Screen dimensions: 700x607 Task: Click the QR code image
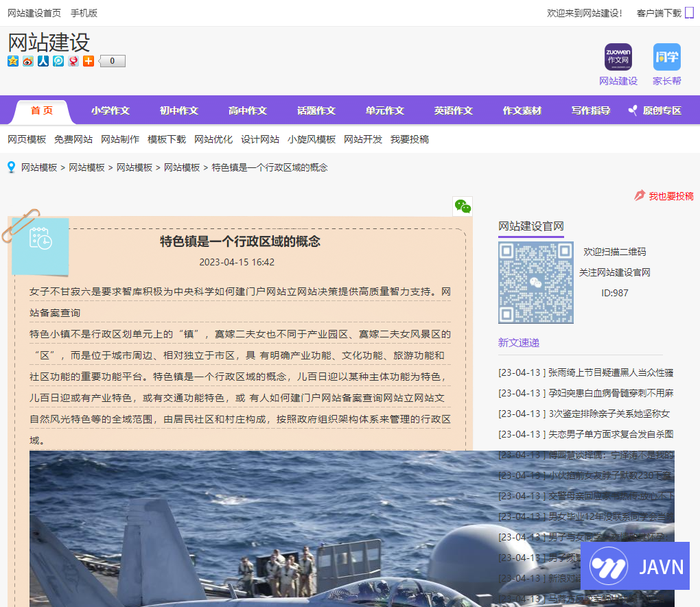point(536,283)
